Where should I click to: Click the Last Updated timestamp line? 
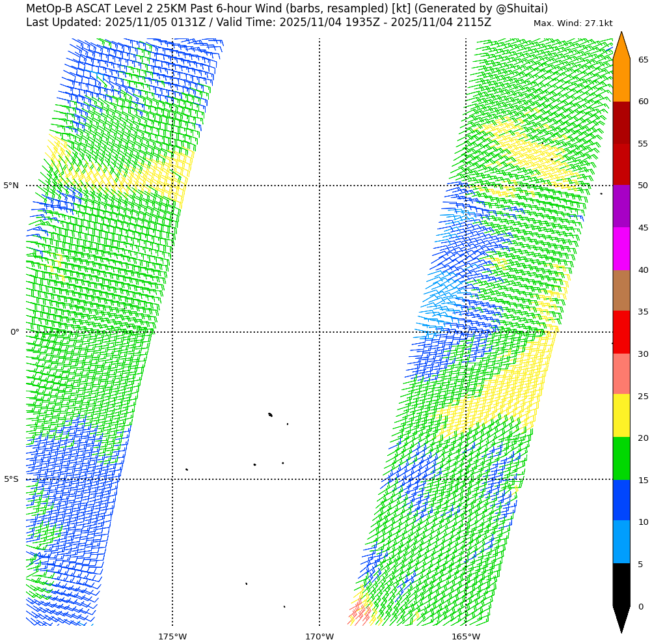pyautogui.click(x=258, y=23)
